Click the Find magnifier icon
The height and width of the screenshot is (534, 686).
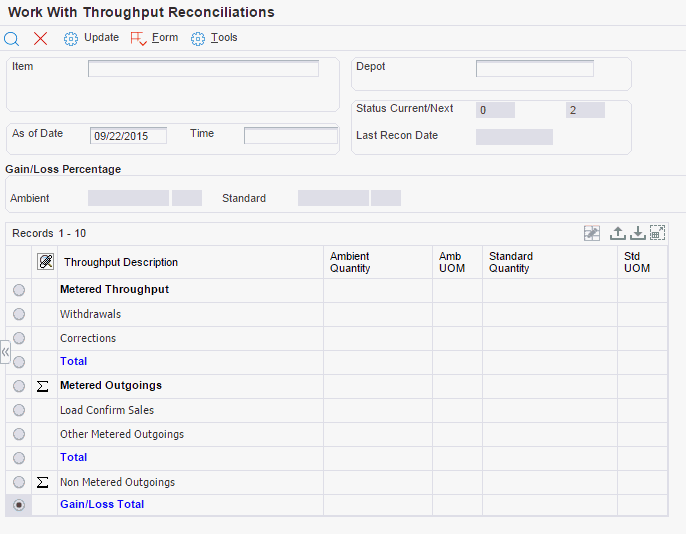click(12, 39)
